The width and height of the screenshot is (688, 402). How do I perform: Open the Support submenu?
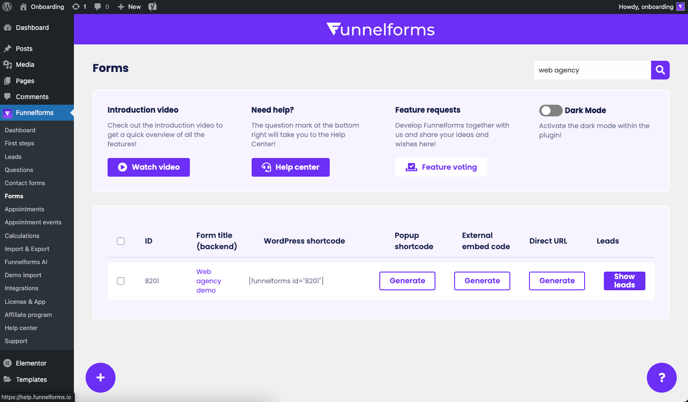[16, 341]
